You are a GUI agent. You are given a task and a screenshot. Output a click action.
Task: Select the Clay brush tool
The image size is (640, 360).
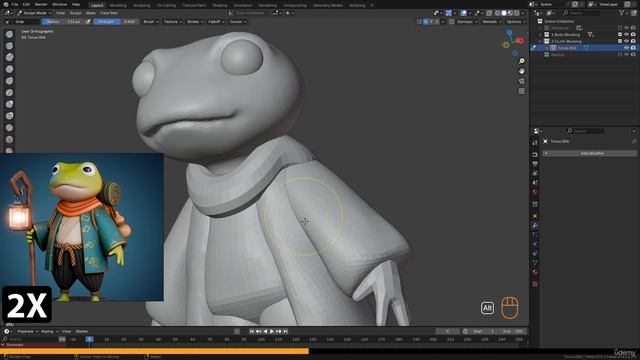(x=9, y=58)
